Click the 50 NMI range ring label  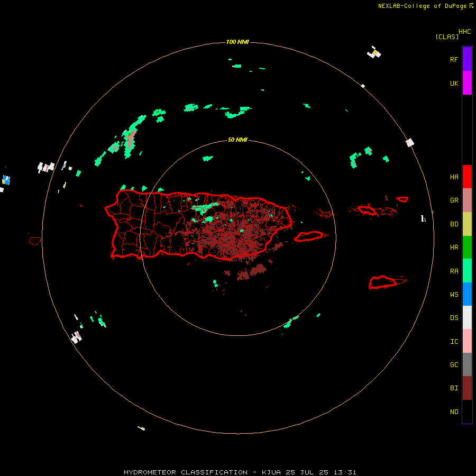coord(237,140)
